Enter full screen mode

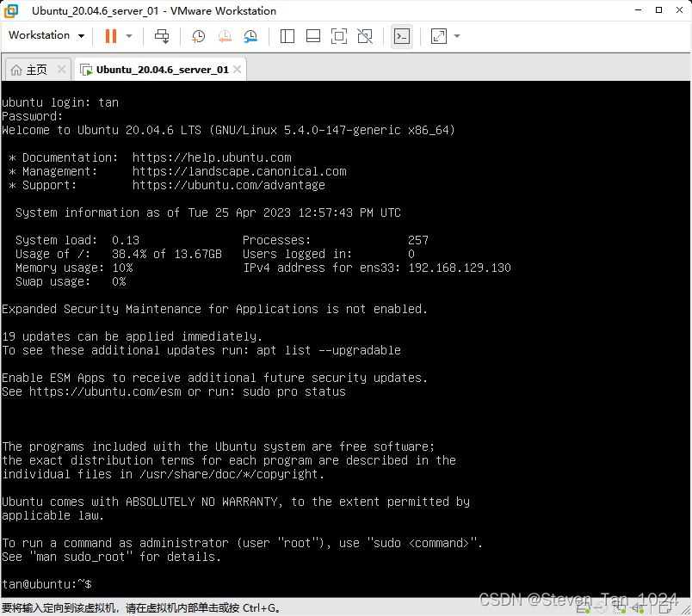tap(339, 36)
